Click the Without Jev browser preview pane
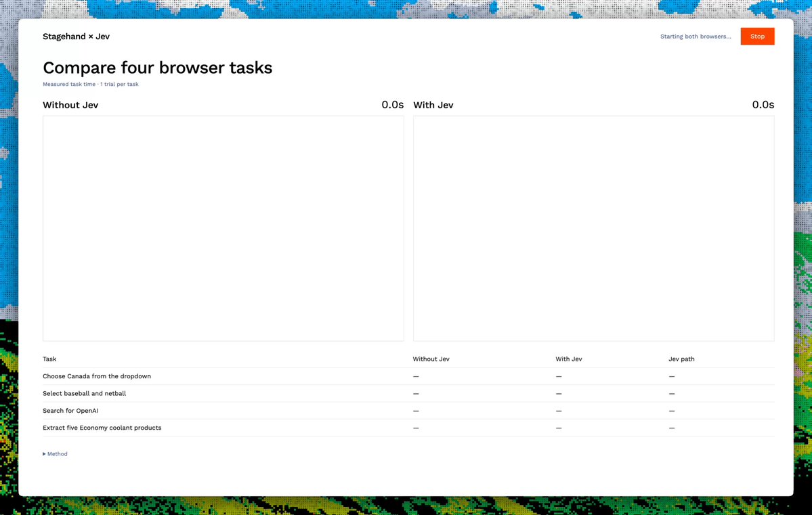This screenshot has width=812, height=515. coord(223,228)
